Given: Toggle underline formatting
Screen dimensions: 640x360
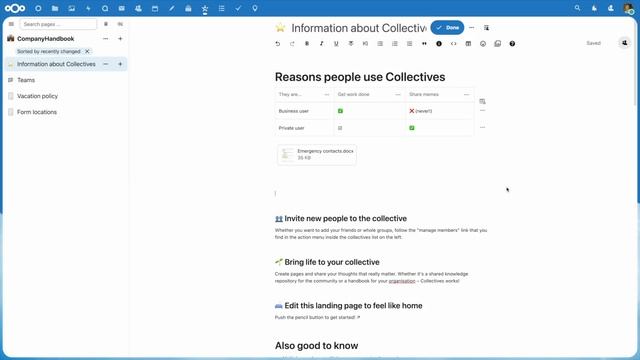Looking at the screenshot, I should (x=336, y=44).
